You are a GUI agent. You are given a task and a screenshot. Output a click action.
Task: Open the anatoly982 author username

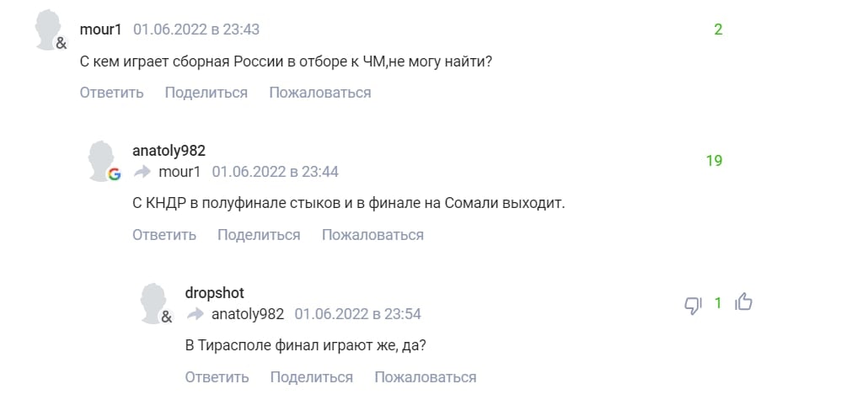pyautogui.click(x=169, y=151)
